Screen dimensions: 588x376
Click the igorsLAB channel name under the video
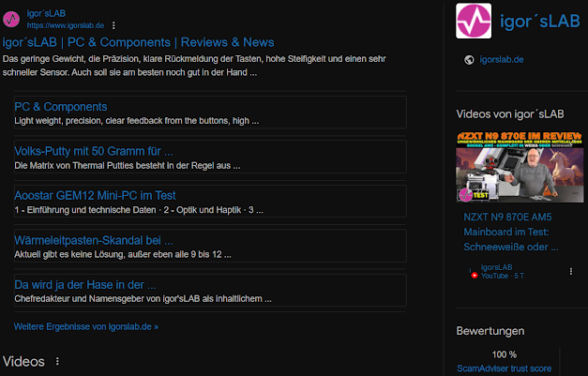tap(496, 267)
